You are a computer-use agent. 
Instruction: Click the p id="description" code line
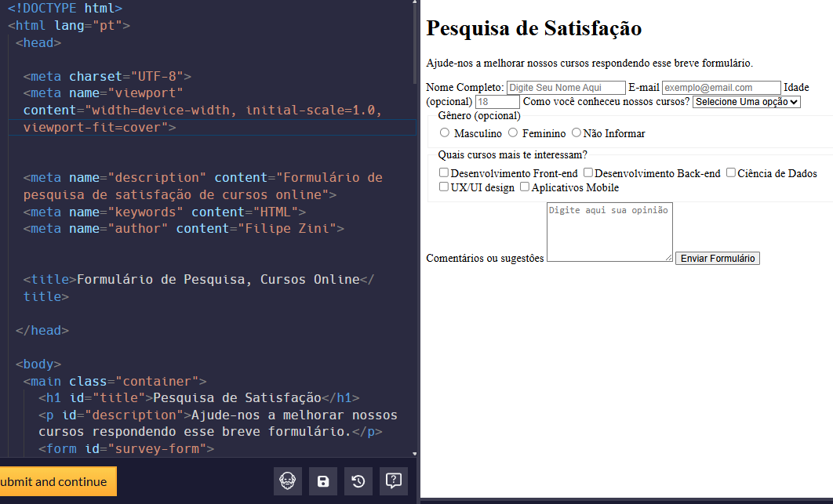[x=218, y=423]
